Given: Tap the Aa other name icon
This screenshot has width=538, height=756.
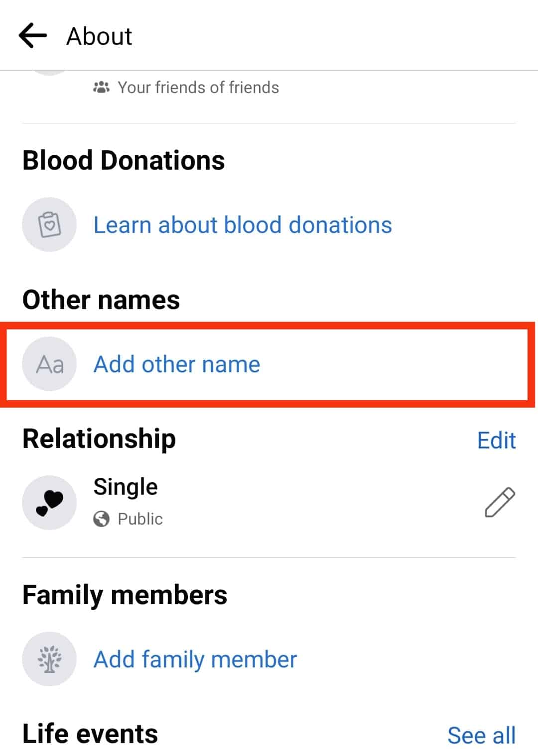Looking at the screenshot, I should (49, 364).
